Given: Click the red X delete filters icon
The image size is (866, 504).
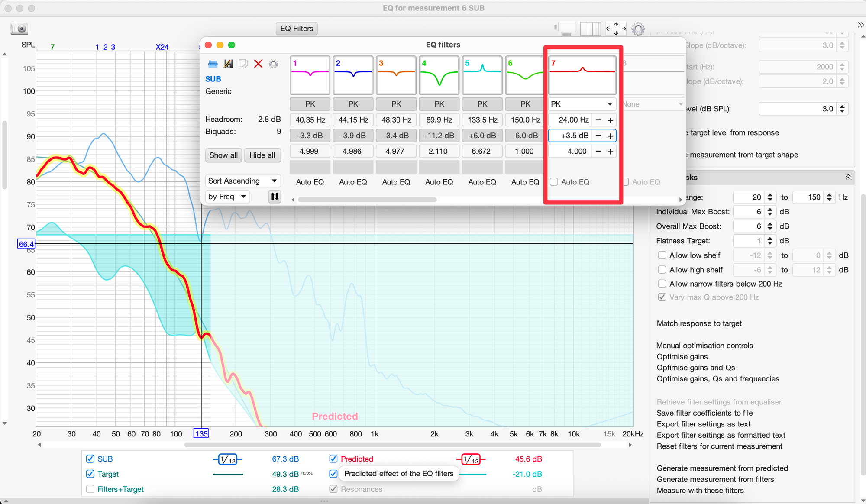Looking at the screenshot, I should 258,64.
